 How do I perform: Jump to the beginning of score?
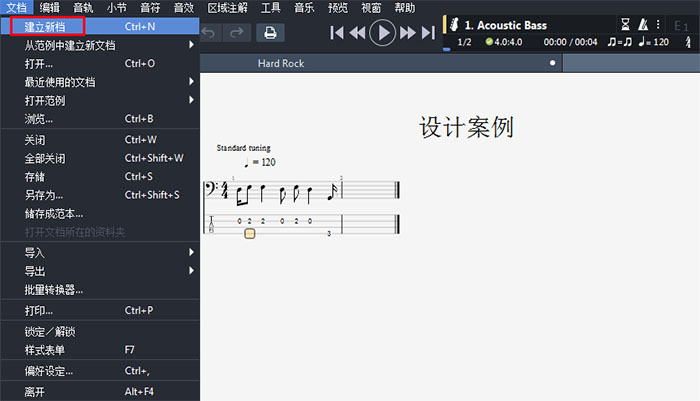coord(337,33)
